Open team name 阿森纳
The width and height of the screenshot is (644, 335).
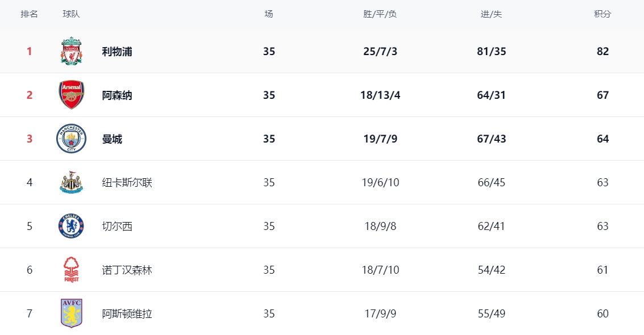point(117,95)
